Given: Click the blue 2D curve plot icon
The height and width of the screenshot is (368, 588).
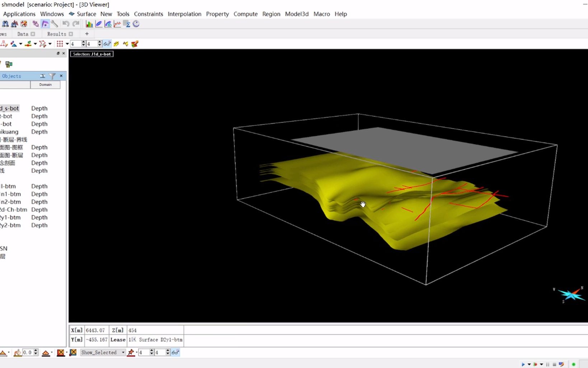Looking at the screenshot, I should (98, 24).
